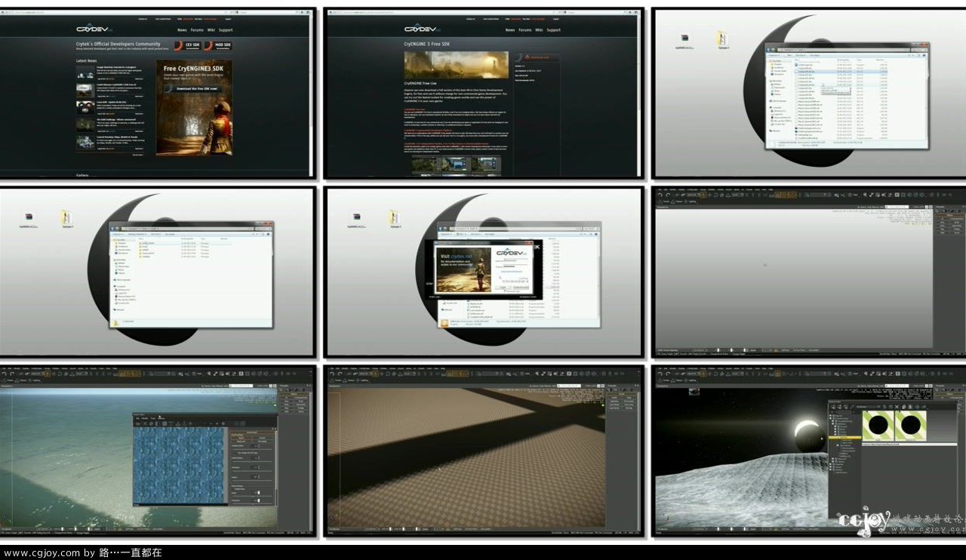Open News on the CryDev Latest News page

[182, 30]
